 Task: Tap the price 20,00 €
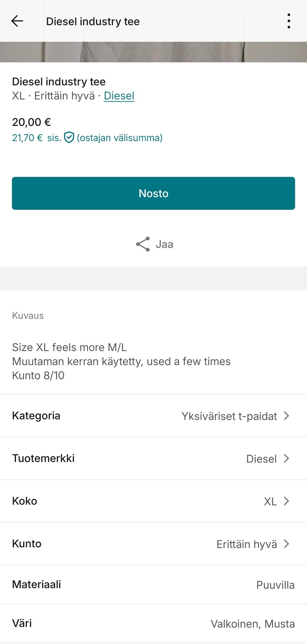click(30, 122)
